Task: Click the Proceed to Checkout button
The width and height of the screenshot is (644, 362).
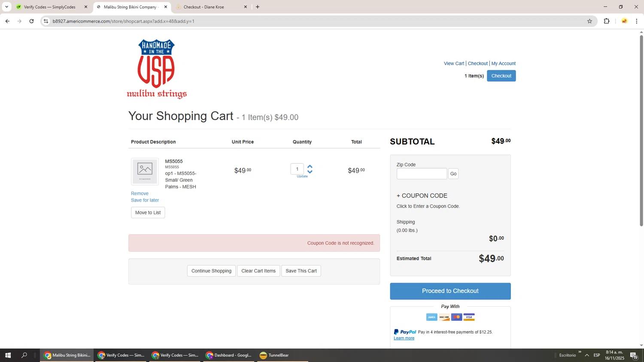Action: (450, 291)
